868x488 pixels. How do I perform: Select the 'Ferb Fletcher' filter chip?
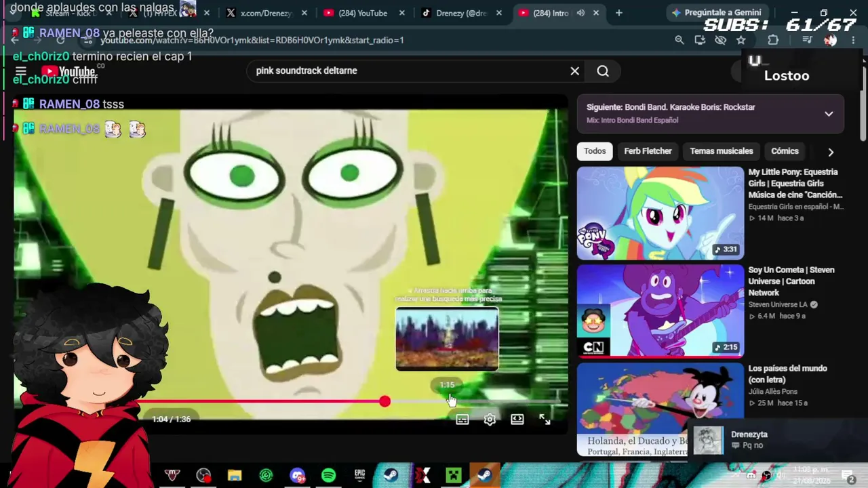click(648, 151)
